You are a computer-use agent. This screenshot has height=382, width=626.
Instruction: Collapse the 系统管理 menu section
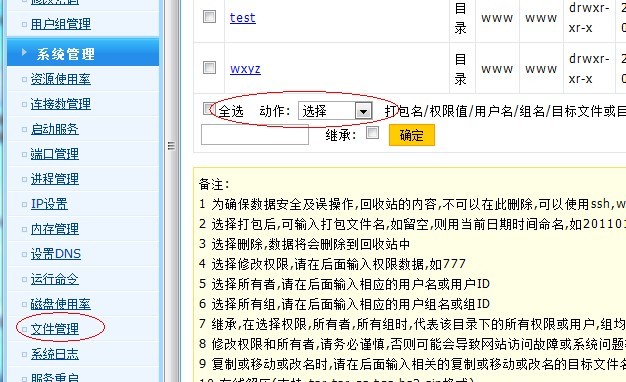(83, 53)
